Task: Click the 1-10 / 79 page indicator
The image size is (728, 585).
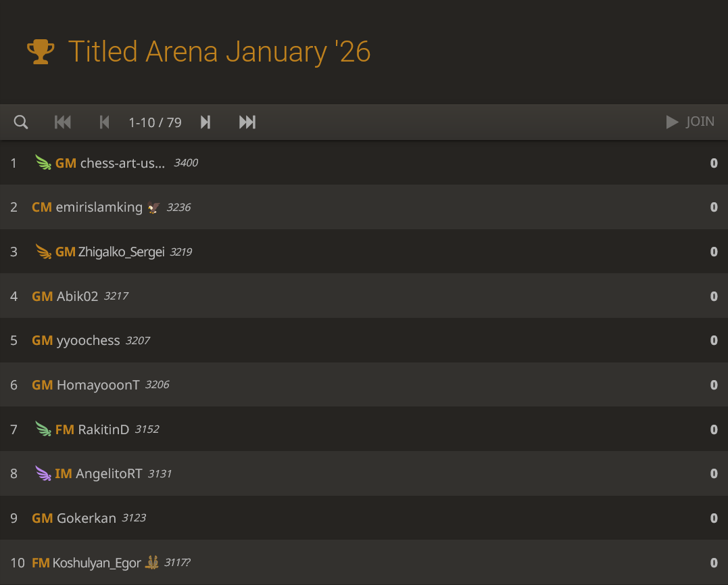Action: click(155, 122)
